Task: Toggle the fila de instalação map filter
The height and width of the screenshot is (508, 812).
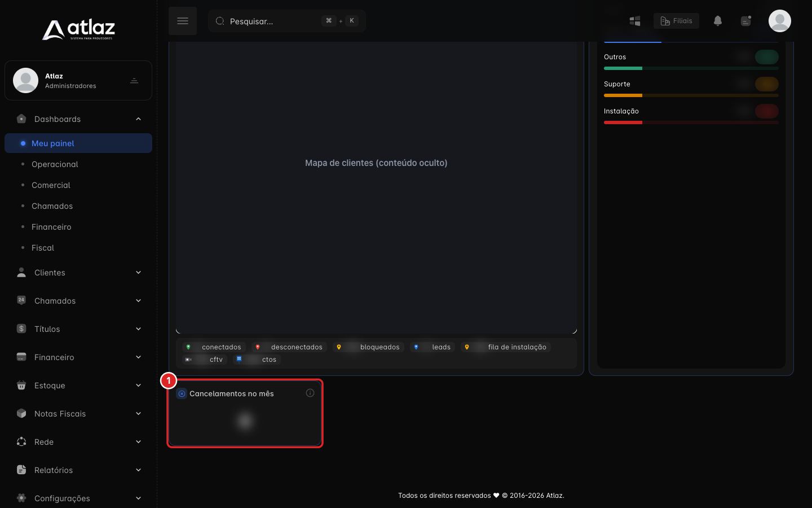Action: pyautogui.click(x=506, y=347)
